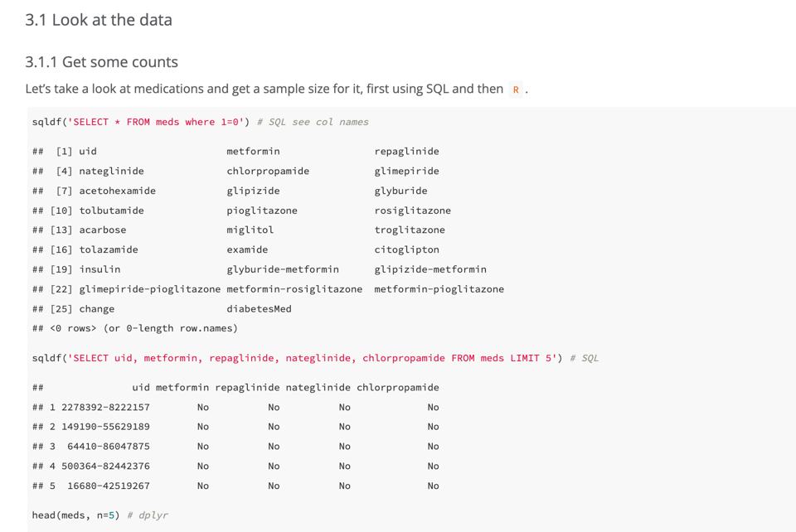Click the "troglitazone" column name

pos(410,230)
